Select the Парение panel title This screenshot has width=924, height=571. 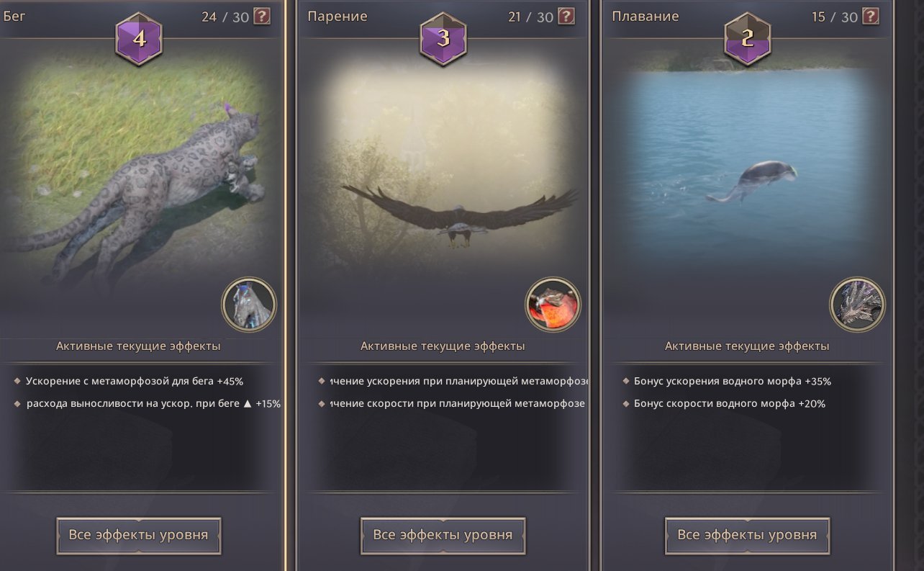(336, 16)
